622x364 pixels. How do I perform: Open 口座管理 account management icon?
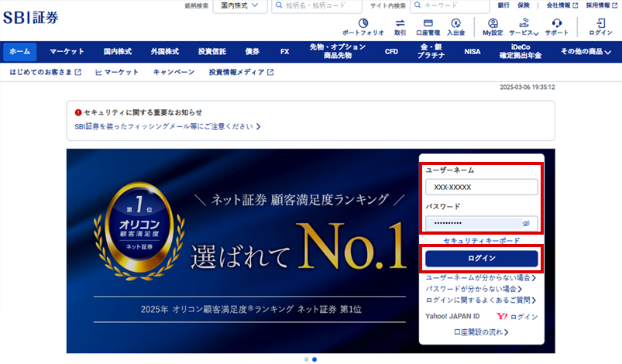tap(428, 27)
